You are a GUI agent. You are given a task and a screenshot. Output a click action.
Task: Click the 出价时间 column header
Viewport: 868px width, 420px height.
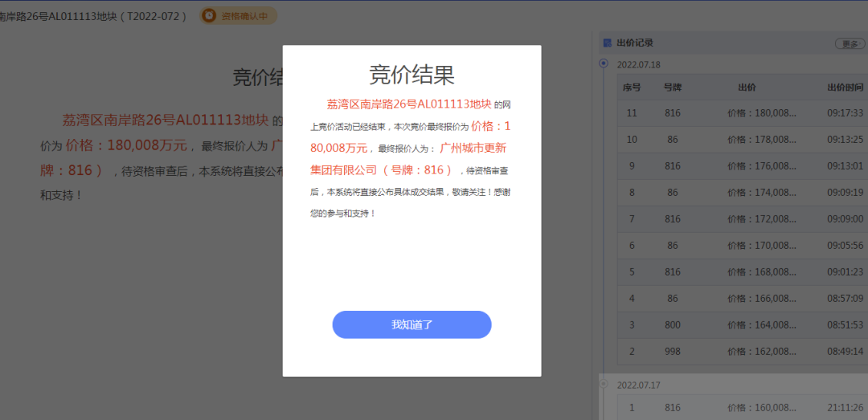pyautogui.click(x=845, y=88)
